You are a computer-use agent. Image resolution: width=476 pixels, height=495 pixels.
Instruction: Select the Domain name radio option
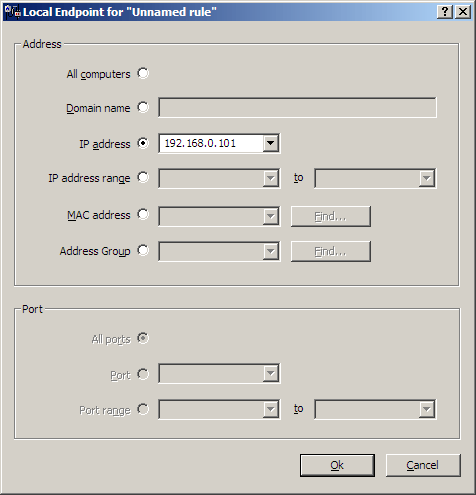[143, 107]
